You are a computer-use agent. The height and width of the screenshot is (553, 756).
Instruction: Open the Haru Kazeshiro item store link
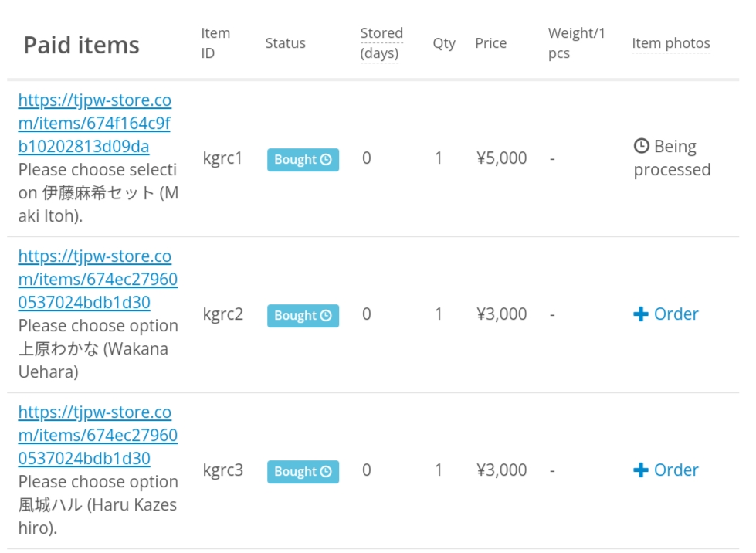97,435
